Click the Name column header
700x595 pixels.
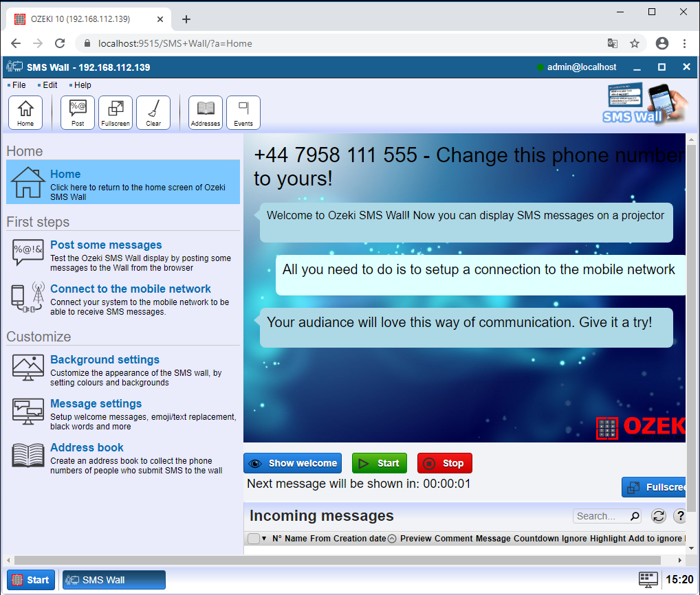click(x=296, y=539)
